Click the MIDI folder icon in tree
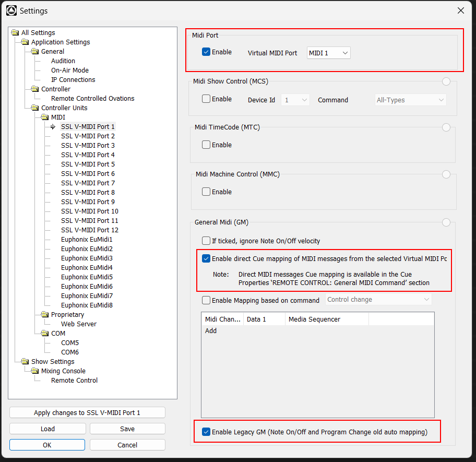The height and width of the screenshot is (462, 476). pos(45,117)
